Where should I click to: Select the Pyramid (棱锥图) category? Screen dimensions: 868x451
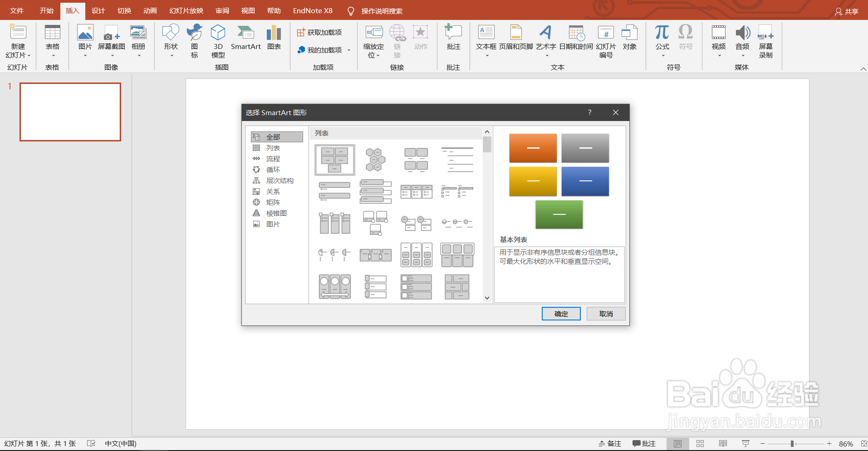(277, 213)
